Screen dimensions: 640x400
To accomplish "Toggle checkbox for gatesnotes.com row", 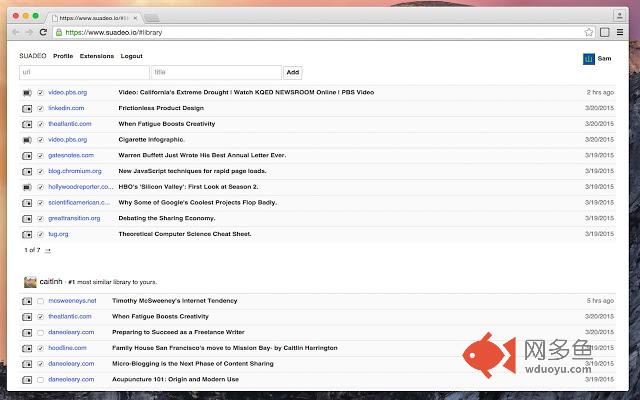I will click(40, 156).
